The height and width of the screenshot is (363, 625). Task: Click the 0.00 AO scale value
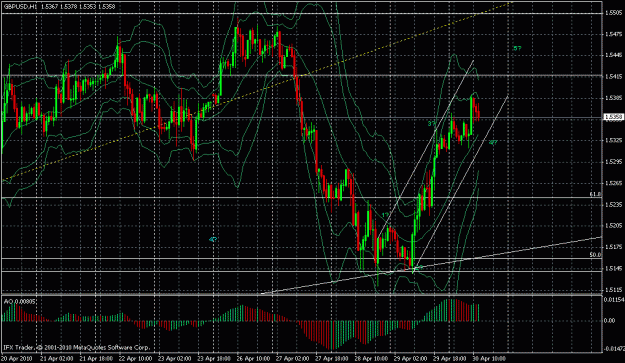[x=610, y=320]
